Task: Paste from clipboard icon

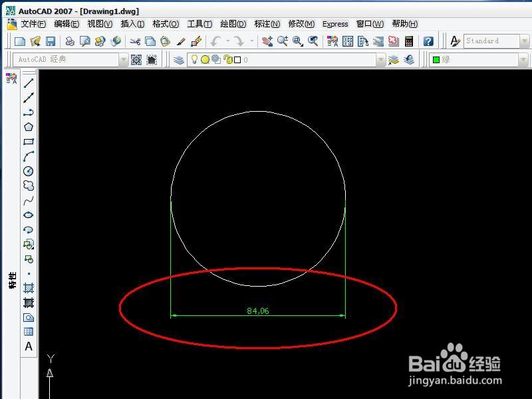Action: (x=165, y=41)
